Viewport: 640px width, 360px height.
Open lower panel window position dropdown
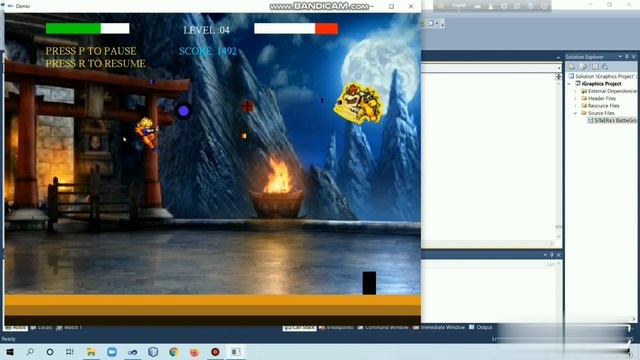coord(545,255)
